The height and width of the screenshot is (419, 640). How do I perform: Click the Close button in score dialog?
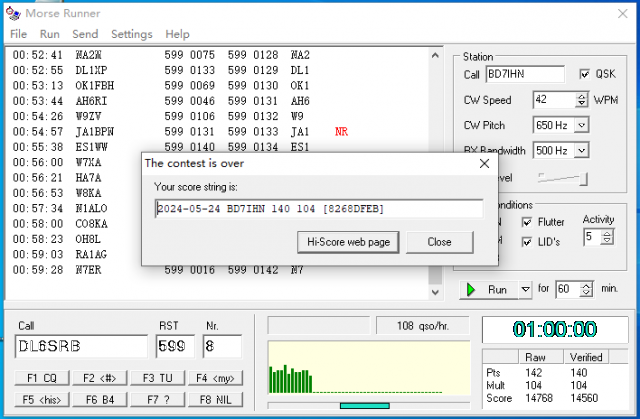(440, 242)
